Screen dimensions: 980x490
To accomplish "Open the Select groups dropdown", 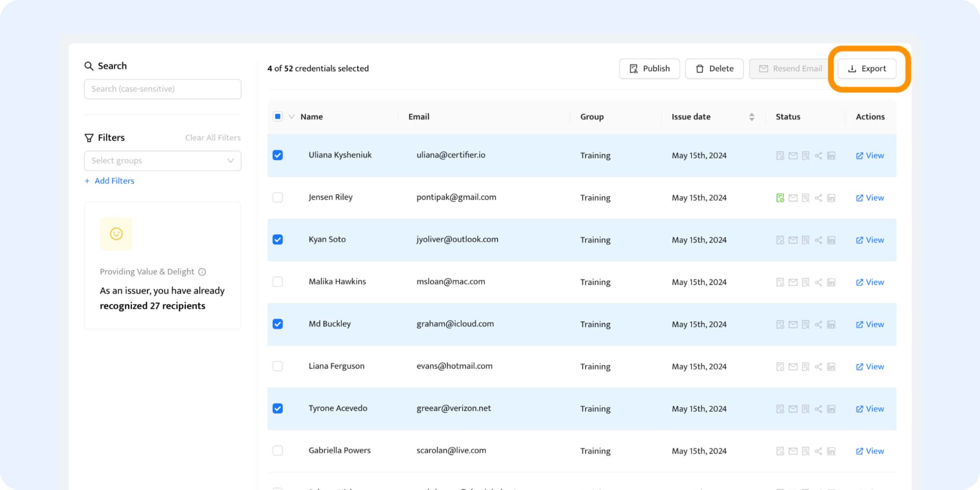I will point(162,161).
